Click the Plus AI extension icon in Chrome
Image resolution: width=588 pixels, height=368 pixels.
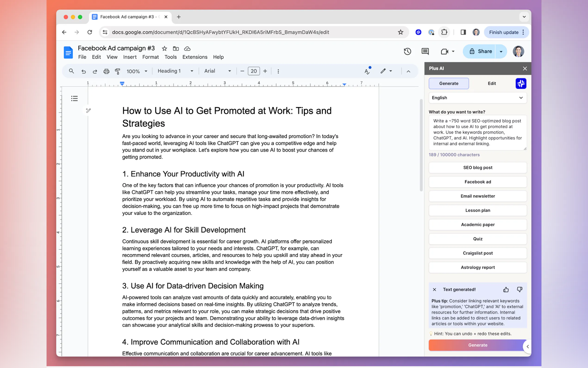[x=418, y=32]
